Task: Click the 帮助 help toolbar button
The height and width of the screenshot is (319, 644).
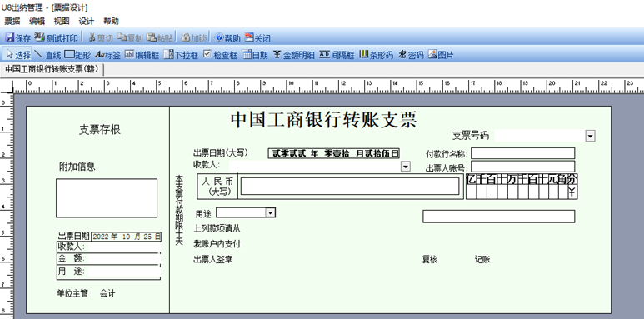Action: (x=227, y=37)
